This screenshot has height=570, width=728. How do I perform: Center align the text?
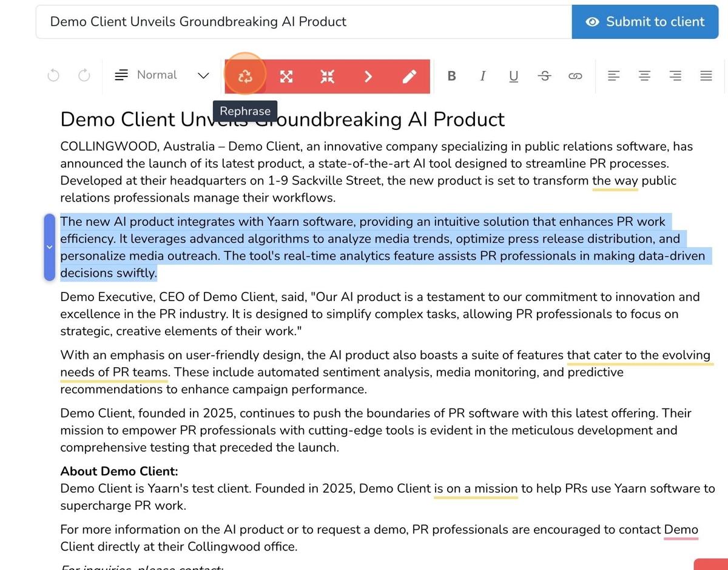644,76
